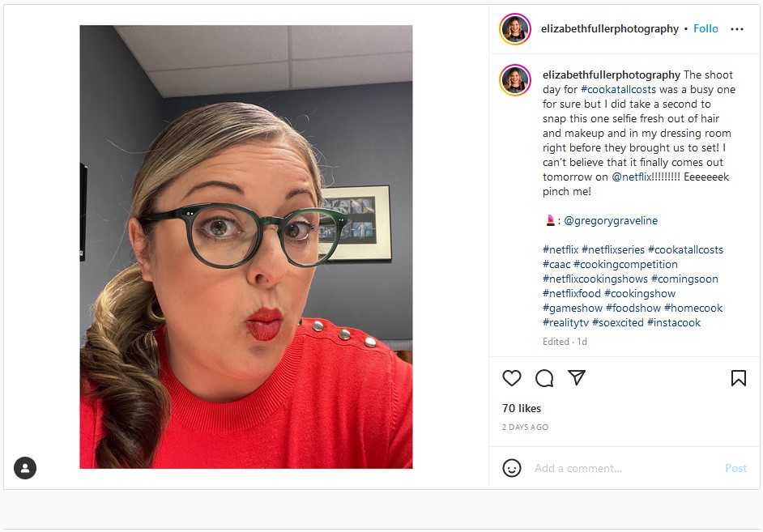Open header profile avatar of elizabethfullerphotography
Screen dimensions: 763x532
pos(515,29)
